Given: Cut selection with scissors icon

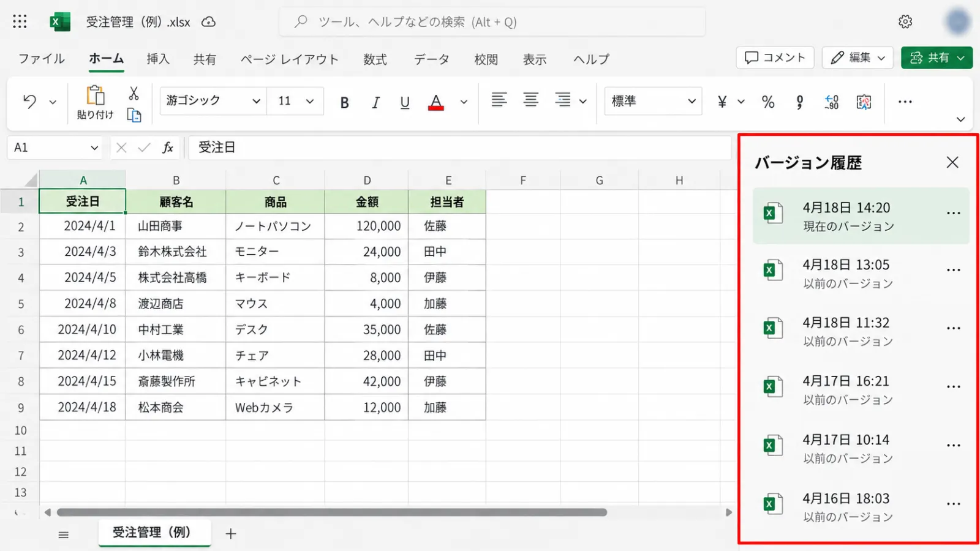Looking at the screenshot, I should (x=134, y=93).
